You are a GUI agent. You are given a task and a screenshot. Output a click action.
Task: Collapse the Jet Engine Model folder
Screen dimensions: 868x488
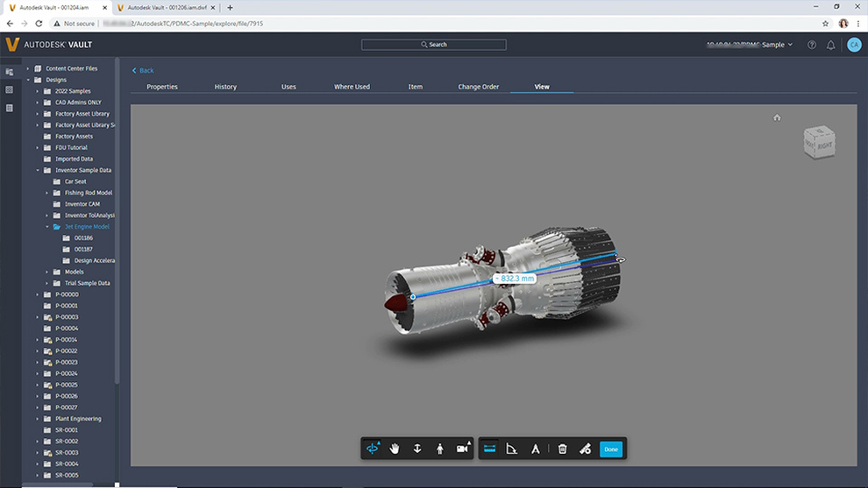point(47,227)
